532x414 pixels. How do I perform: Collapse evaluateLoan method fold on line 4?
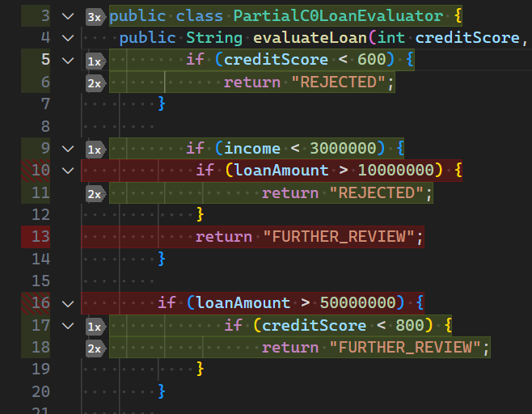tap(68, 38)
